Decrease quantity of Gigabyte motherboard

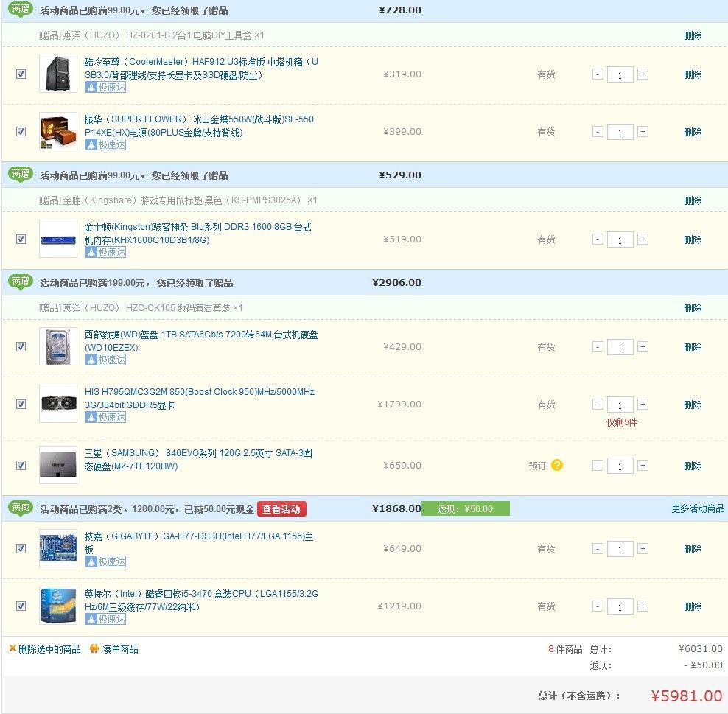(598, 549)
